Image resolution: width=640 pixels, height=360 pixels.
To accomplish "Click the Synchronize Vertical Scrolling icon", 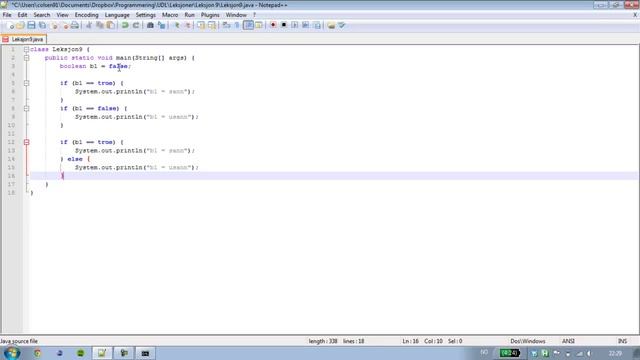I will point(201,25).
